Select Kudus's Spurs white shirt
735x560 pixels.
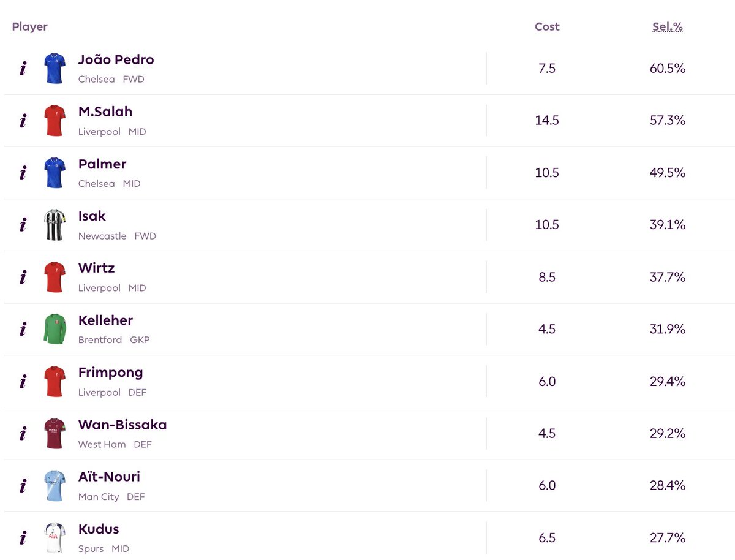(55, 538)
